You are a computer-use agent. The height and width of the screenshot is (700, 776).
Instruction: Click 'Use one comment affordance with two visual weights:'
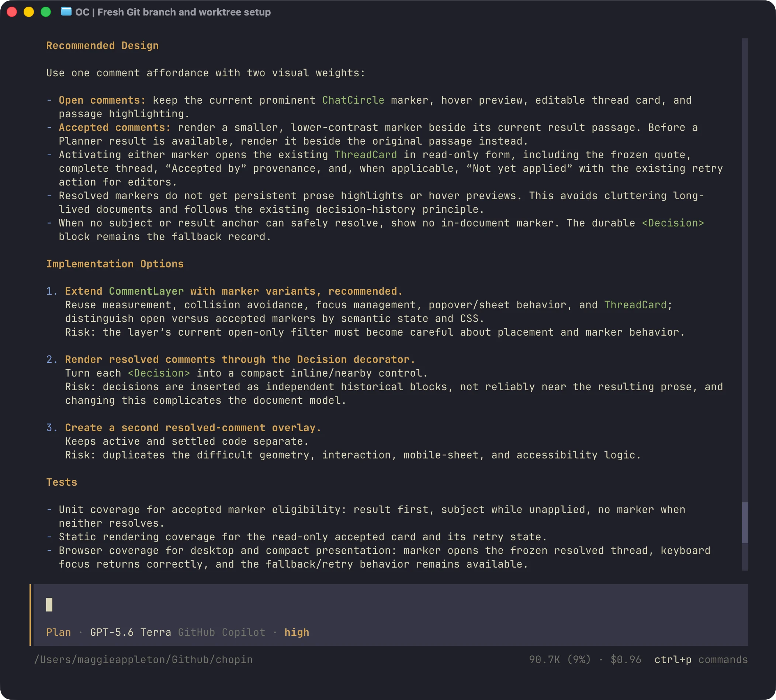(206, 73)
